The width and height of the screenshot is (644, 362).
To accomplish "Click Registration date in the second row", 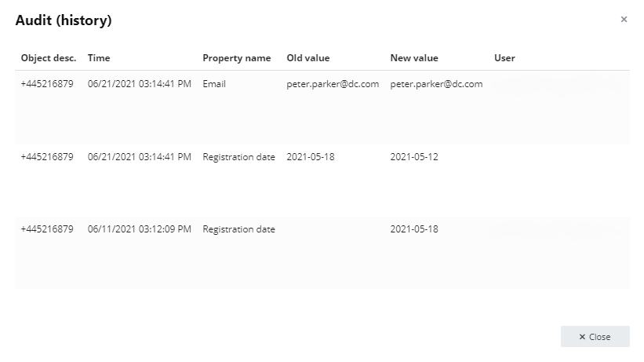I will point(238,157).
